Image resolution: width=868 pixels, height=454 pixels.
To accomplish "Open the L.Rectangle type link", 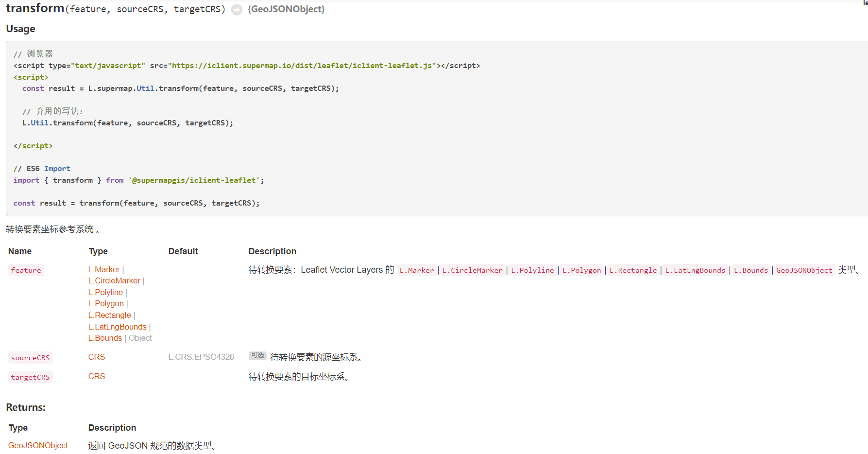I will click(x=110, y=315).
